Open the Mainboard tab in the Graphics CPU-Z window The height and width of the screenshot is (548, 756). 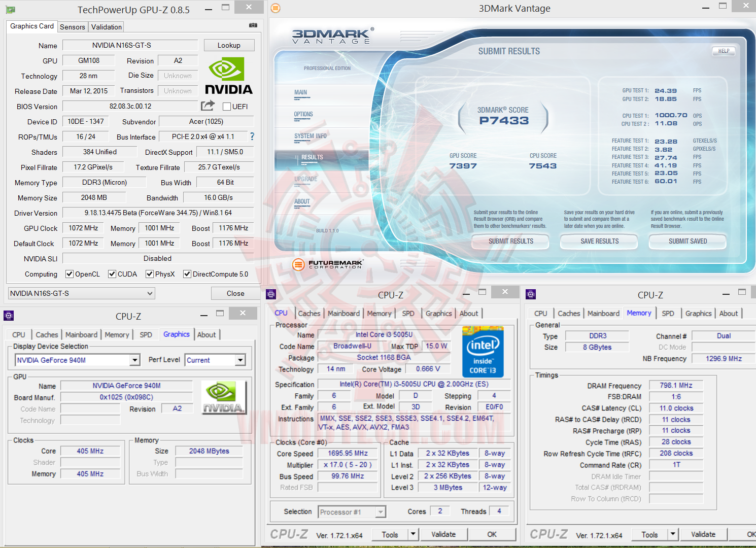pyautogui.click(x=82, y=335)
